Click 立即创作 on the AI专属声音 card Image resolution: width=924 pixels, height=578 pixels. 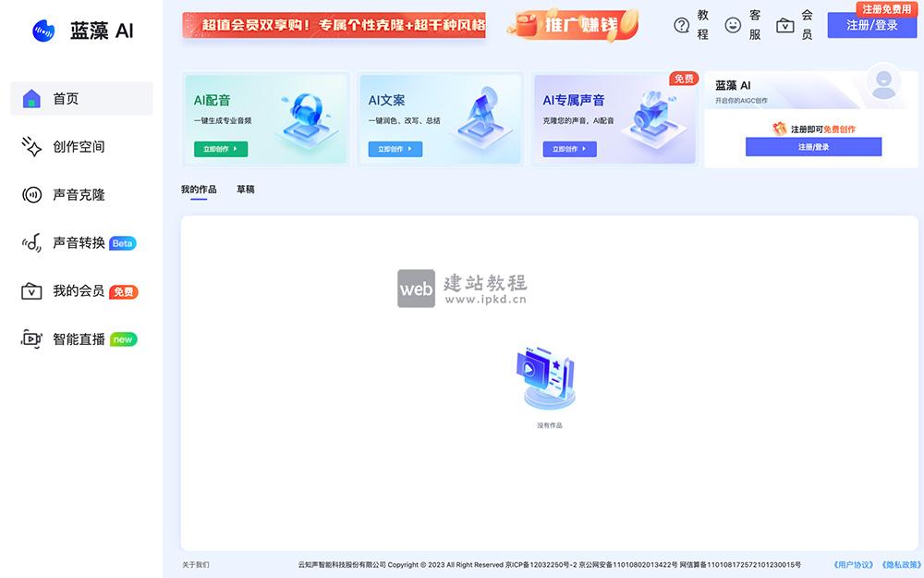[x=569, y=149]
